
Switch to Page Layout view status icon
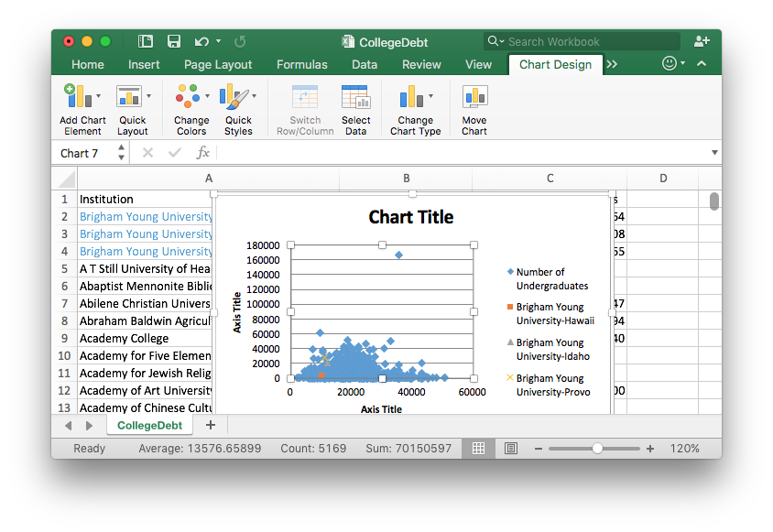511,448
